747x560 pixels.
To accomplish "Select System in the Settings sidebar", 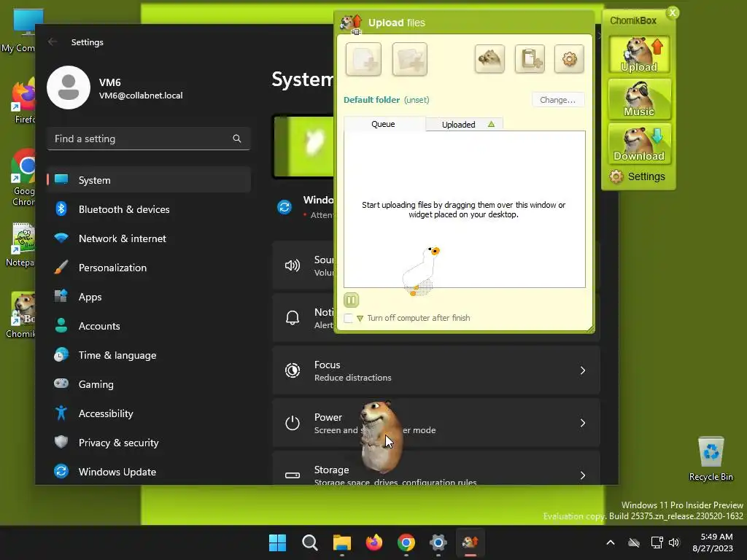I will click(149, 180).
